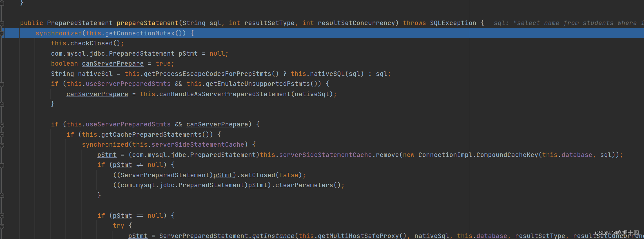644x239 pixels.
Task: Click this.database in the CompoundCacheKey line
Action: 567,155
